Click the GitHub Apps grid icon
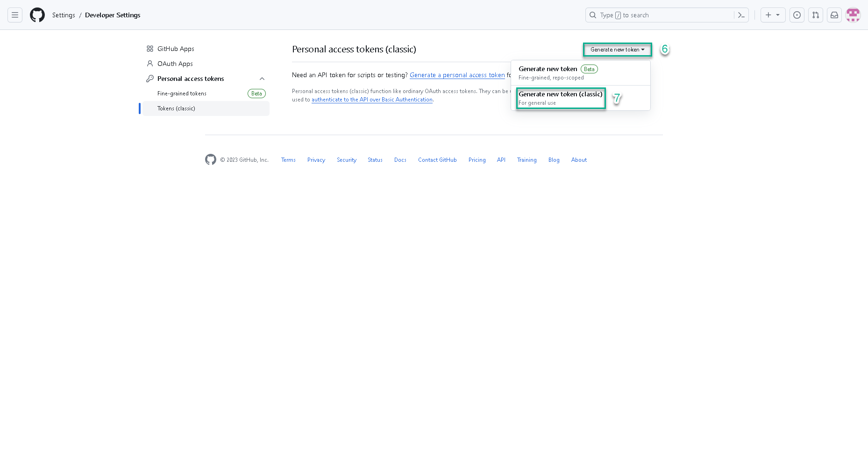868x469 pixels. pos(150,48)
